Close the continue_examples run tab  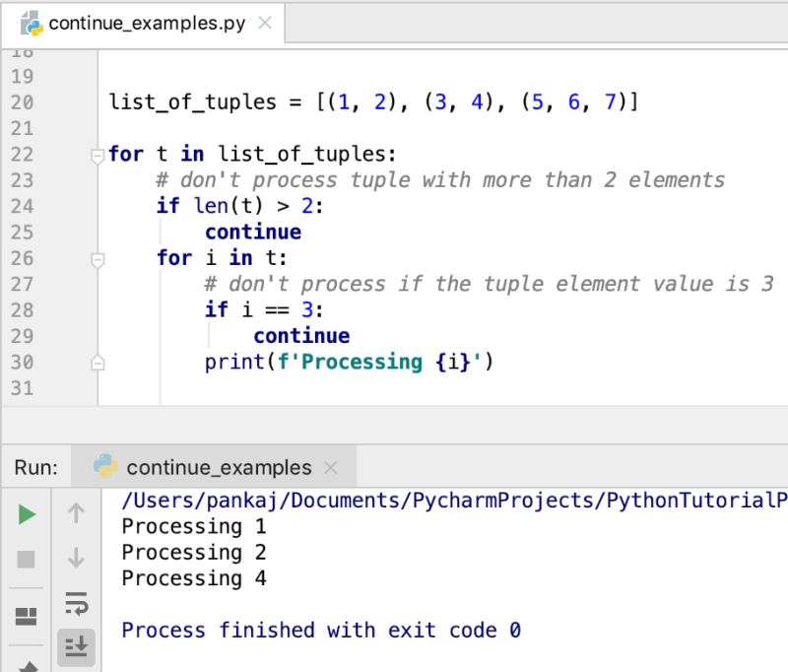tap(331, 467)
